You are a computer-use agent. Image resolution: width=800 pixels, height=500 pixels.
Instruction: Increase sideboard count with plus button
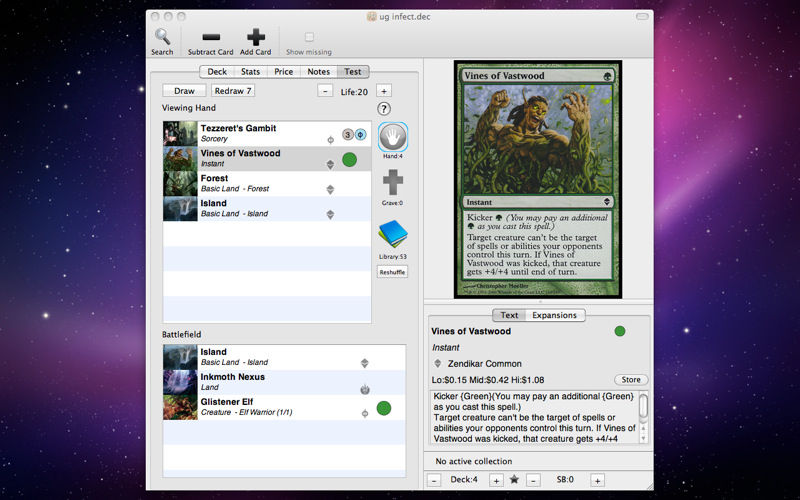[x=597, y=480]
